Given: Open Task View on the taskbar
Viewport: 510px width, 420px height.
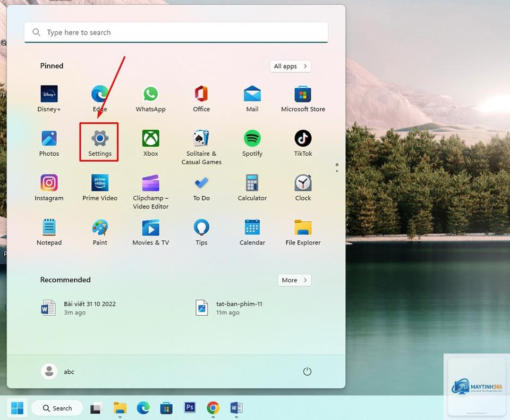Looking at the screenshot, I should coord(96,408).
